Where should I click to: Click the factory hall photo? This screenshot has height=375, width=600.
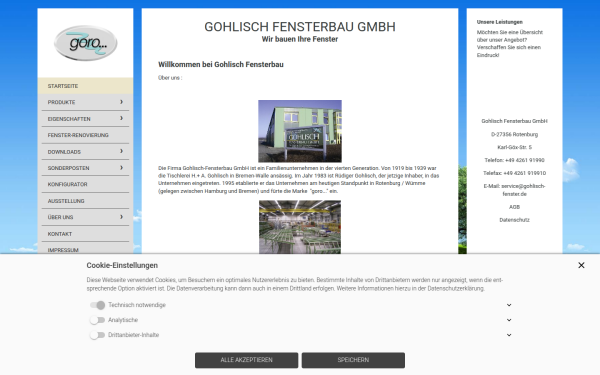click(300, 227)
